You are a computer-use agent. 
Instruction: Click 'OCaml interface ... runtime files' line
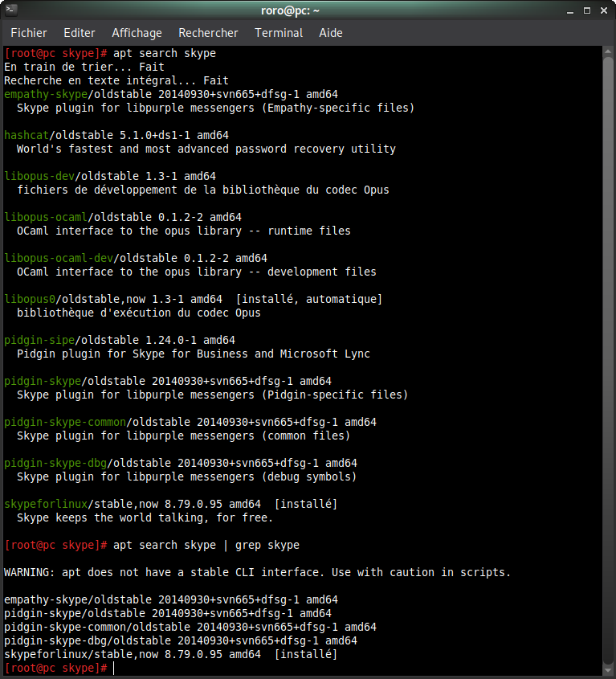pos(184,231)
